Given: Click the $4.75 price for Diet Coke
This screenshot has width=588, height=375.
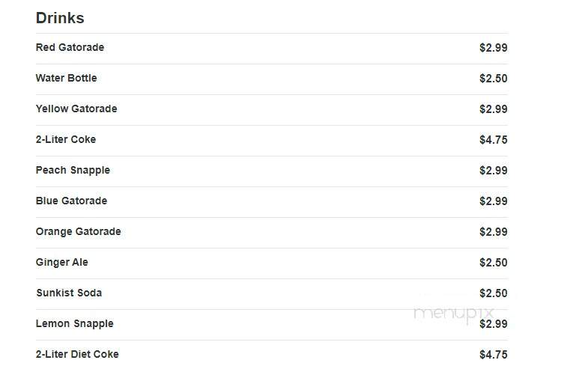Looking at the screenshot, I should click(x=494, y=355).
